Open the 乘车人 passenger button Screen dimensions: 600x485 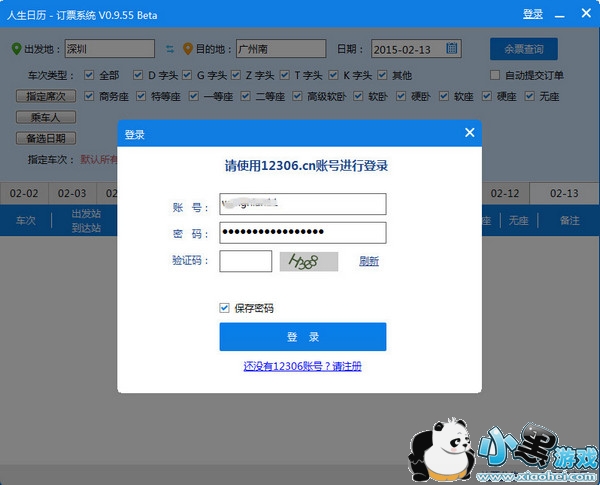(x=46, y=117)
